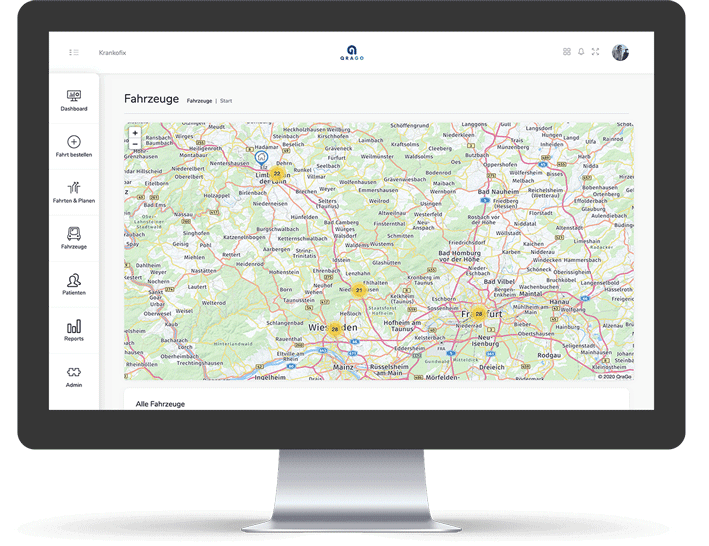Open the apps grid icon in header
Viewport: 709px width, 546px height.
(x=567, y=52)
